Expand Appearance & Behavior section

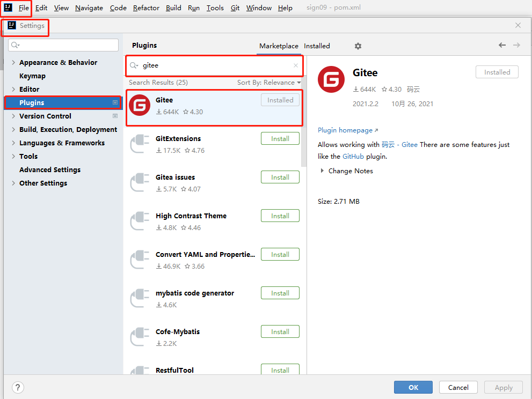tap(13, 62)
